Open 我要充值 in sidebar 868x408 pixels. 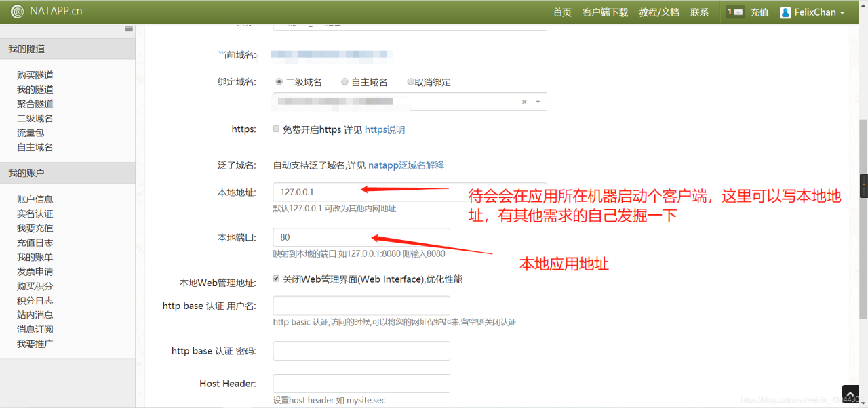click(35, 228)
